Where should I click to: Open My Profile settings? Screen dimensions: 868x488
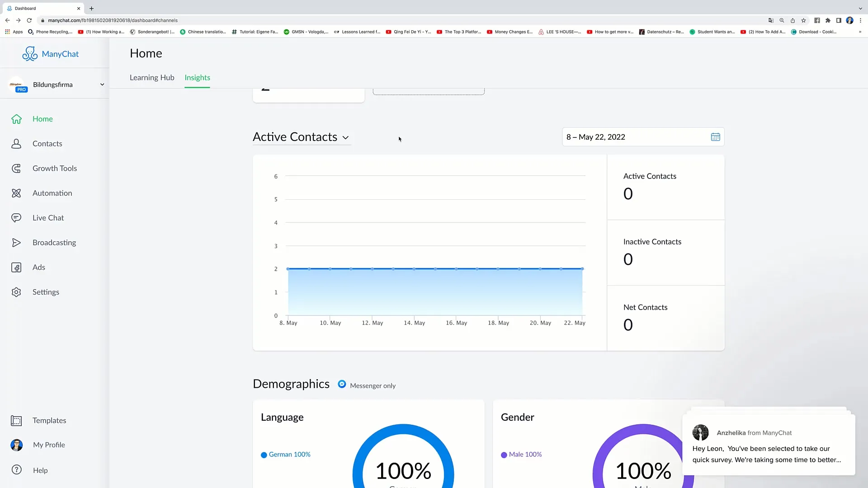coord(49,445)
